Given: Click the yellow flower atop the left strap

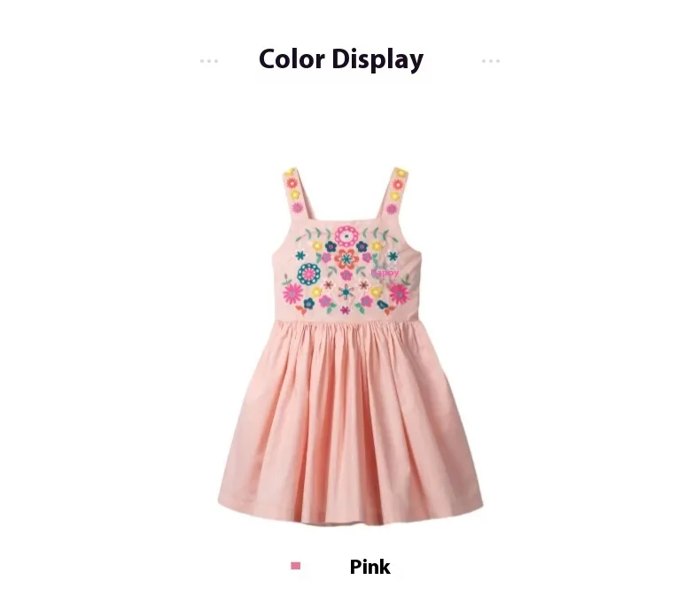Looking at the screenshot, I should tap(290, 172).
